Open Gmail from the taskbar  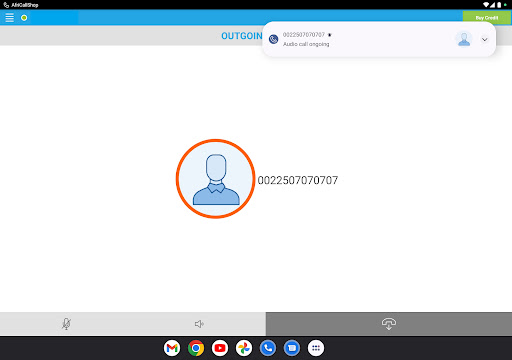point(172,348)
